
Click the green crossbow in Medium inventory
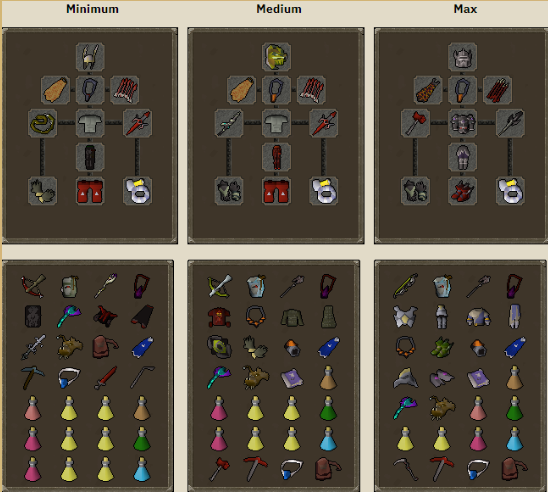tap(219, 286)
